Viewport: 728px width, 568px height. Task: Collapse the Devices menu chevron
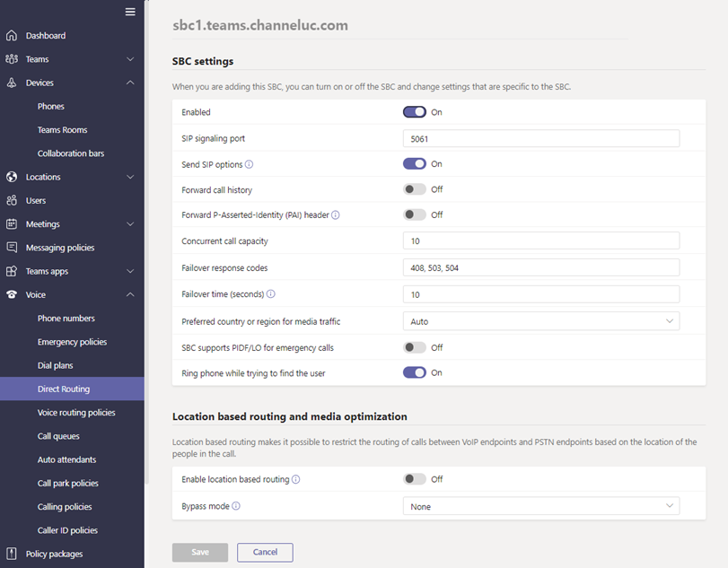(x=130, y=83)
